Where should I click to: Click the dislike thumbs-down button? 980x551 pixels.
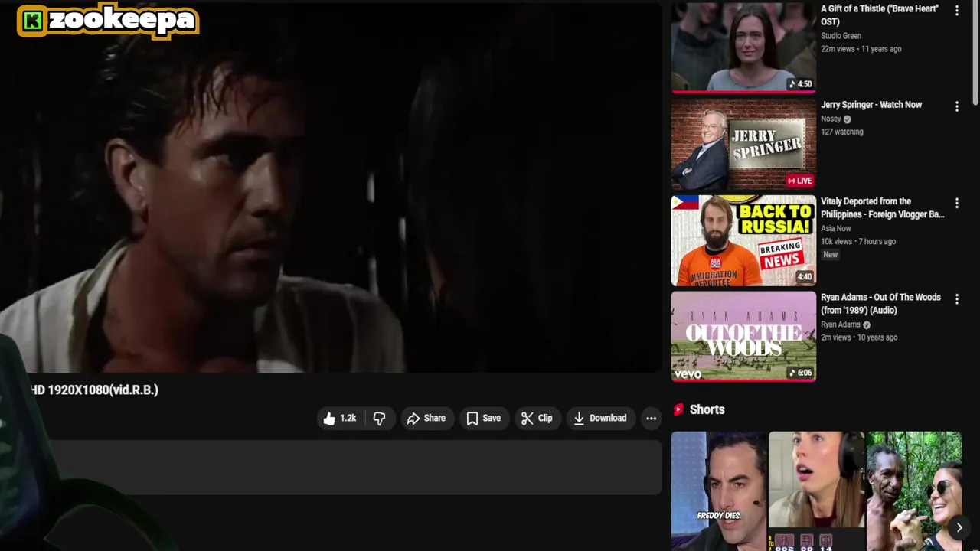click(x=379, y=418)
